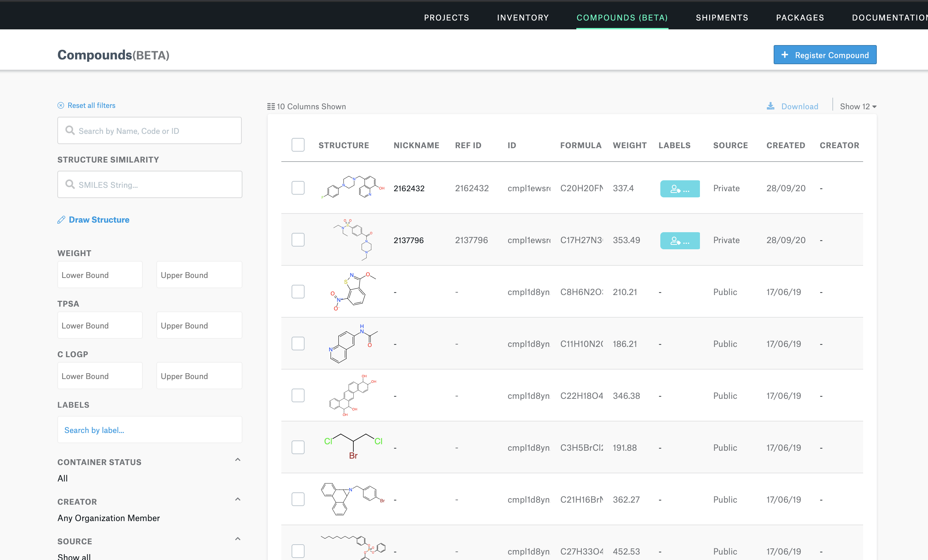Screen dimensions: 928x560
Task: Click the Draw Structure link
Action: tap(99, 220)
